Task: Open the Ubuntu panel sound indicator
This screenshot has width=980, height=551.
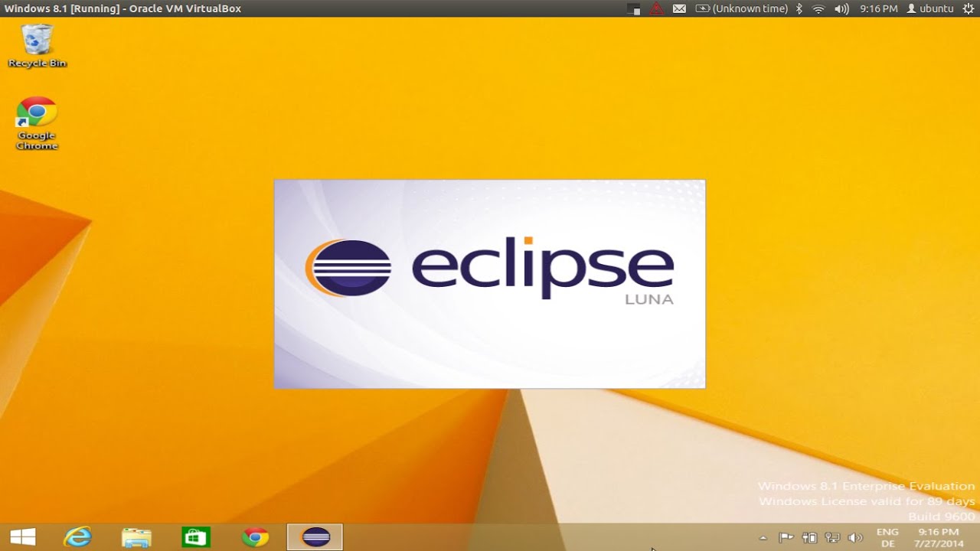Action: 841,8
